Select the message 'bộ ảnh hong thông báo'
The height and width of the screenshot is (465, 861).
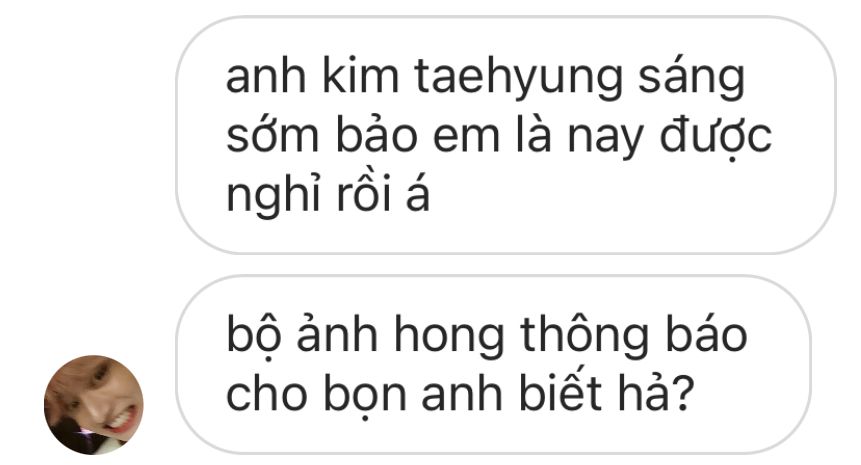494,365
